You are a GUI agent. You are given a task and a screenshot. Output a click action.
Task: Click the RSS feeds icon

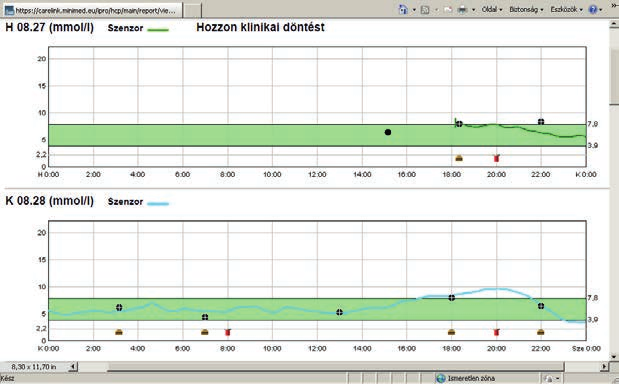(425, 9)
